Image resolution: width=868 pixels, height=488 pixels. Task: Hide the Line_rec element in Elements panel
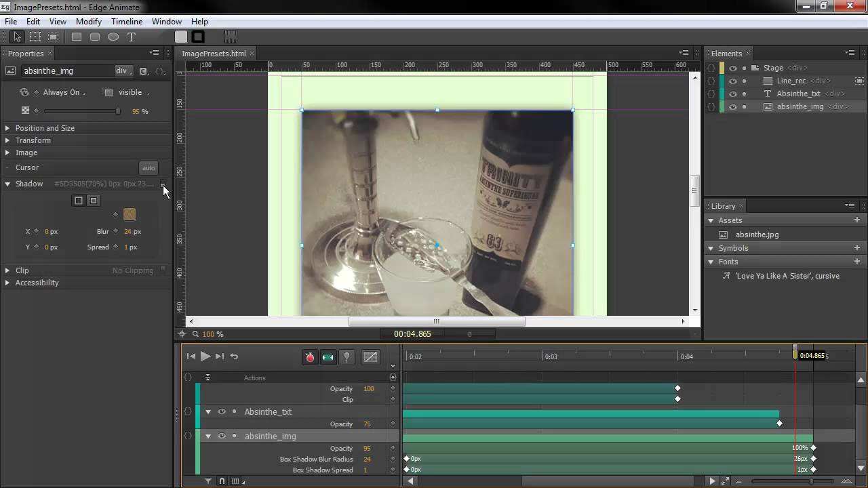(733, 81)
